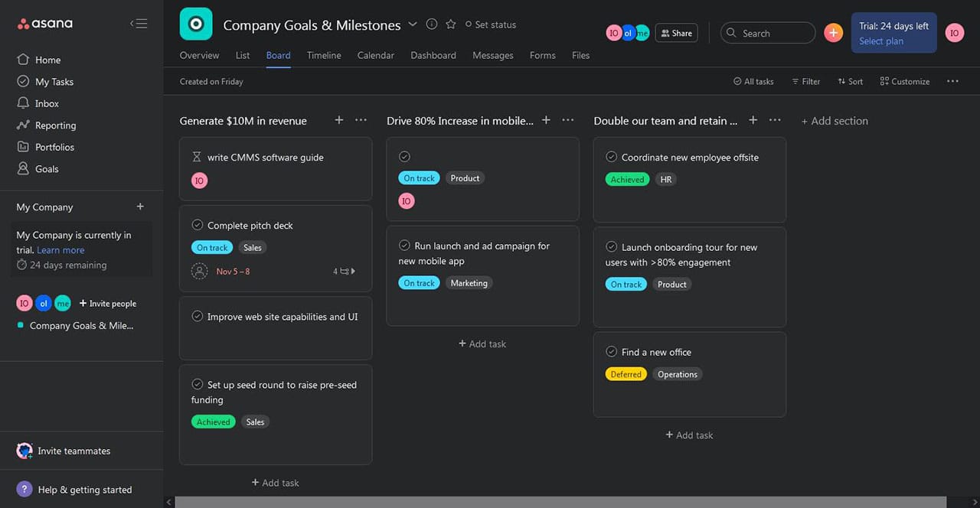
Task: Click the IO assignee on CMMS software guide
Action: (199, 181)
